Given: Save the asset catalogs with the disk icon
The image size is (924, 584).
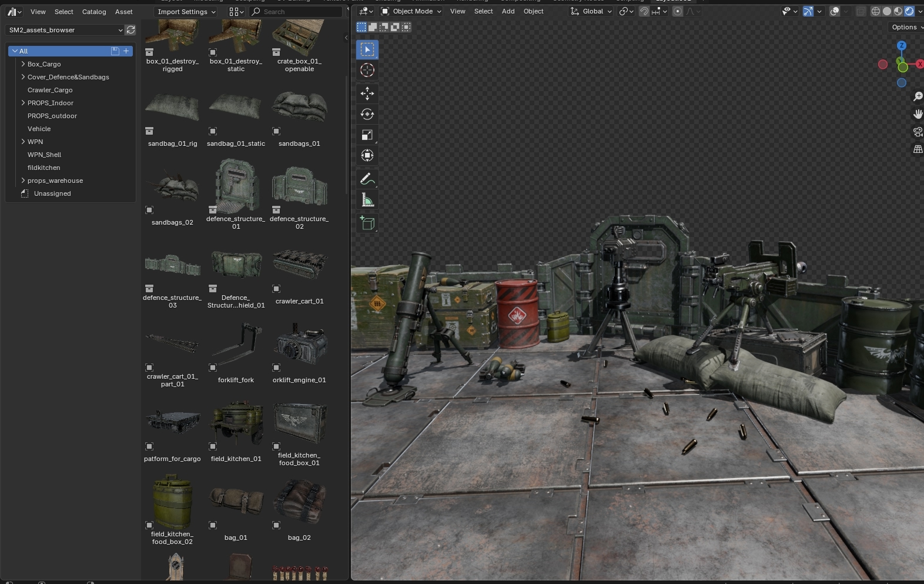Looking at the screenshot, I should coord(115,51).
